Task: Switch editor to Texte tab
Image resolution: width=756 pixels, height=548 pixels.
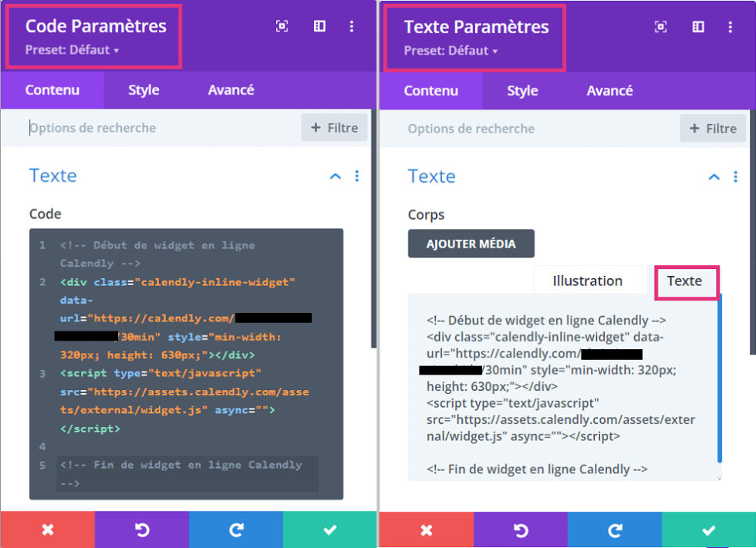Action: click(x=685, y=281)
